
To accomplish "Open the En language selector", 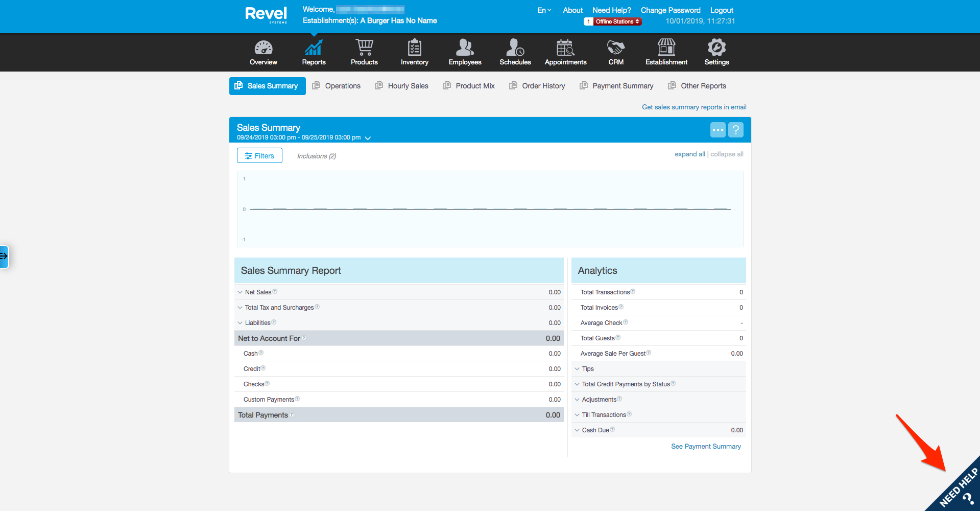I will click(x=544, y=10).
